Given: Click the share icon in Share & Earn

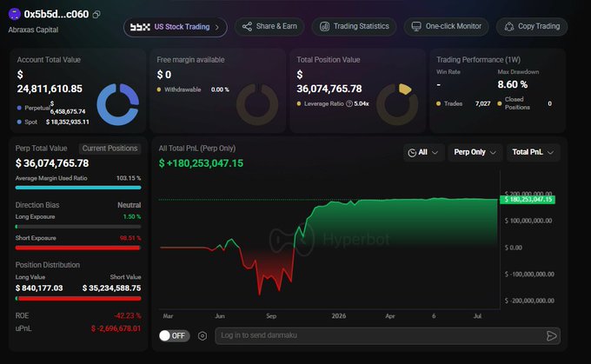Looking at the screenshot, I should (247, 26).
